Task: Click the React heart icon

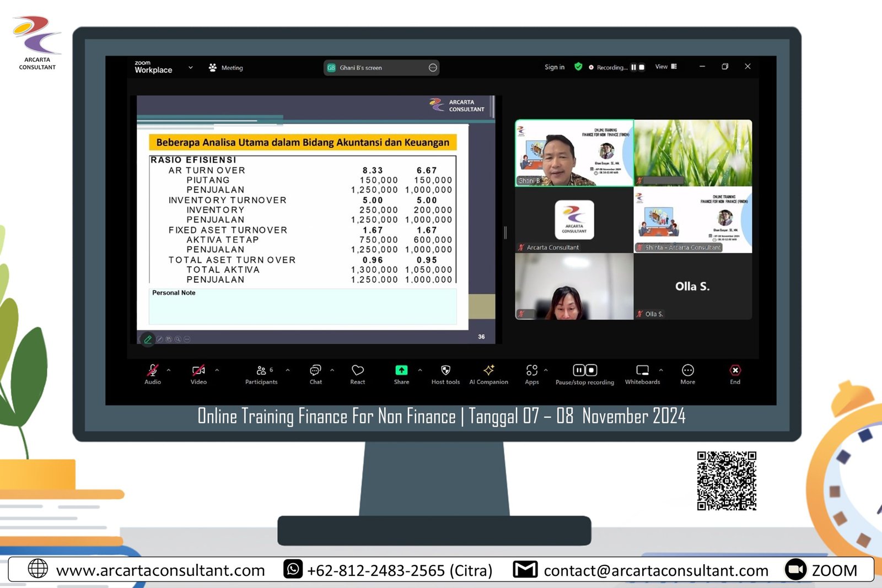Action: point(358,370)
